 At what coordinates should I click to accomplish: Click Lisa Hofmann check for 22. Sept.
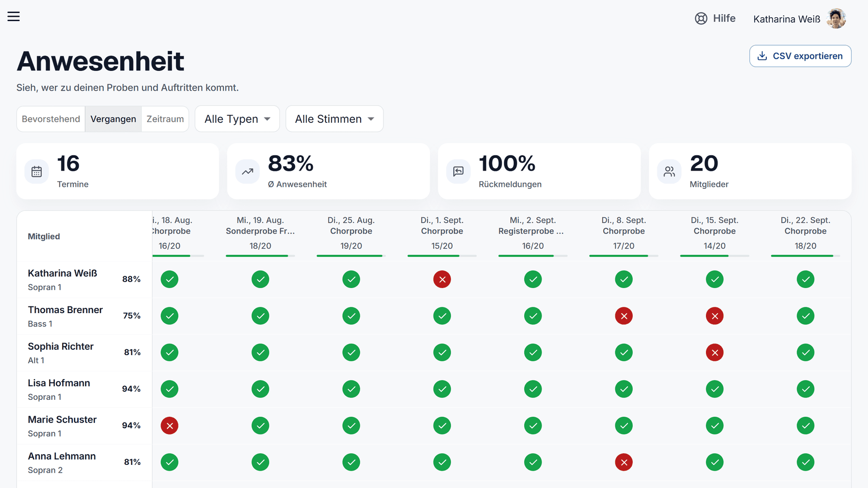[x=806, y=389]
